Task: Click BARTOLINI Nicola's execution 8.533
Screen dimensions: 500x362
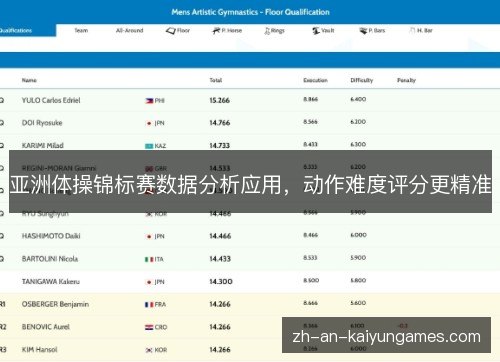Action: coord(310,258)
